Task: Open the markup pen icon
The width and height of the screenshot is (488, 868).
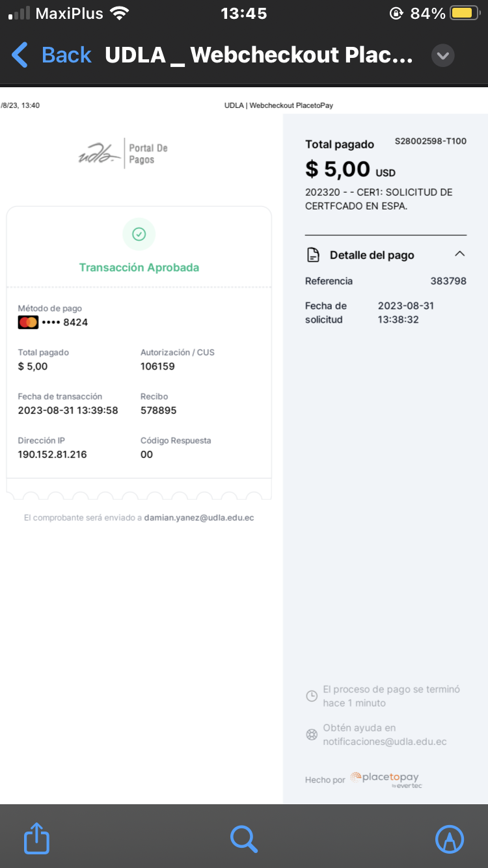Action: point(450,838)
